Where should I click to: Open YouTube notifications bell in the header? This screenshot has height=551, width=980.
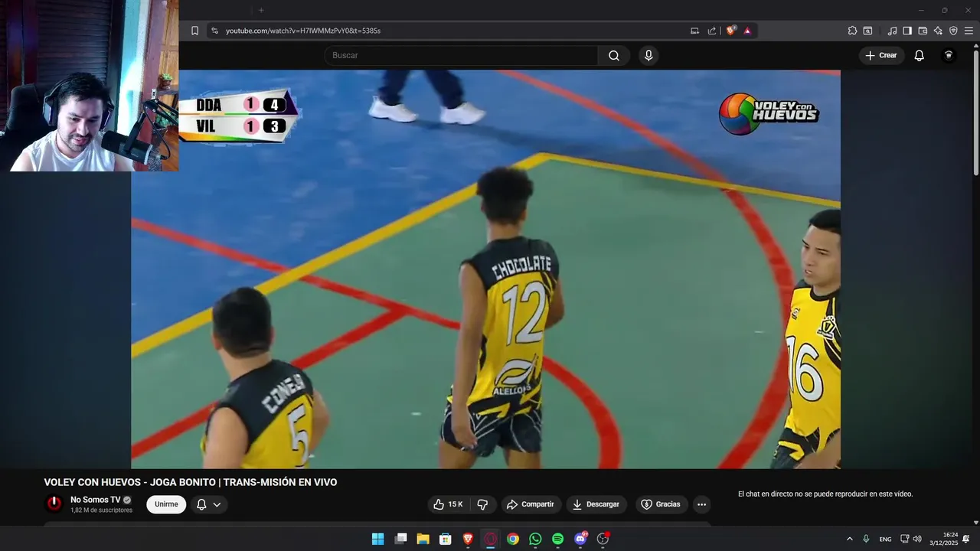point(920,55)
